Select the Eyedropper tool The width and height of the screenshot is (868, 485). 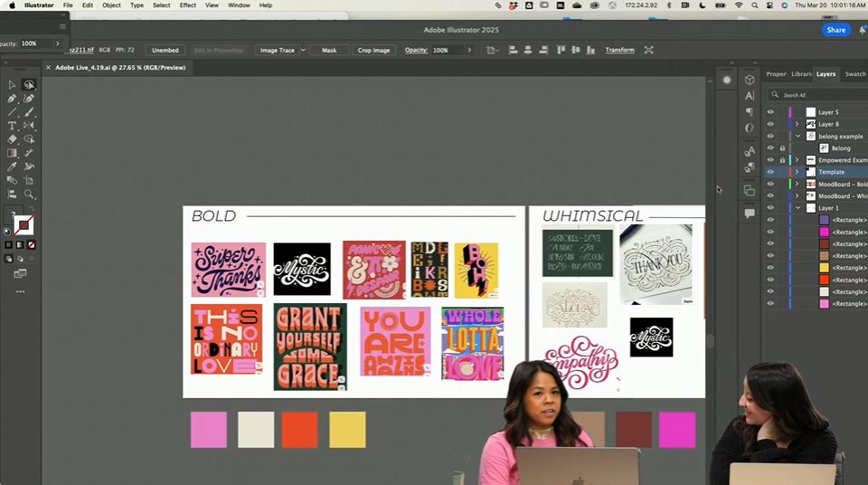pos(12,166)
